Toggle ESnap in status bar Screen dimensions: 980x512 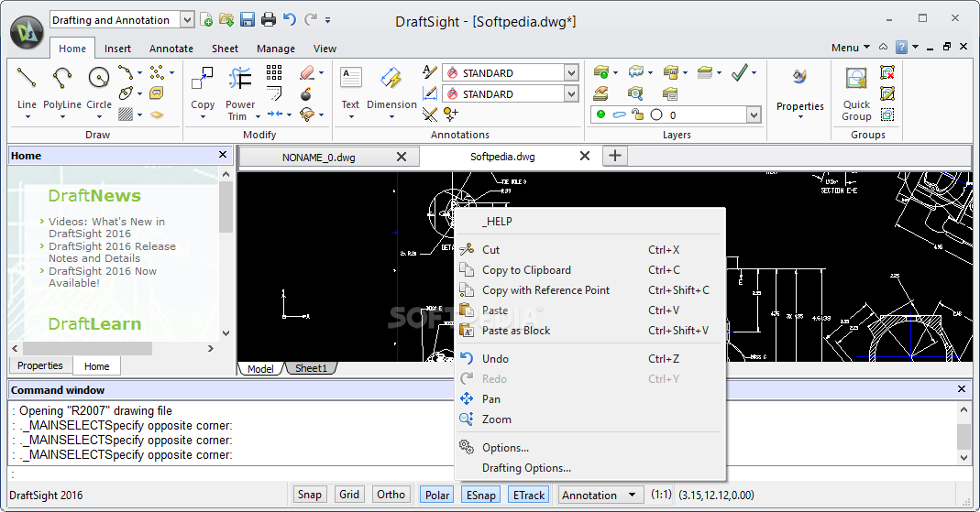(x=480, y=496)
